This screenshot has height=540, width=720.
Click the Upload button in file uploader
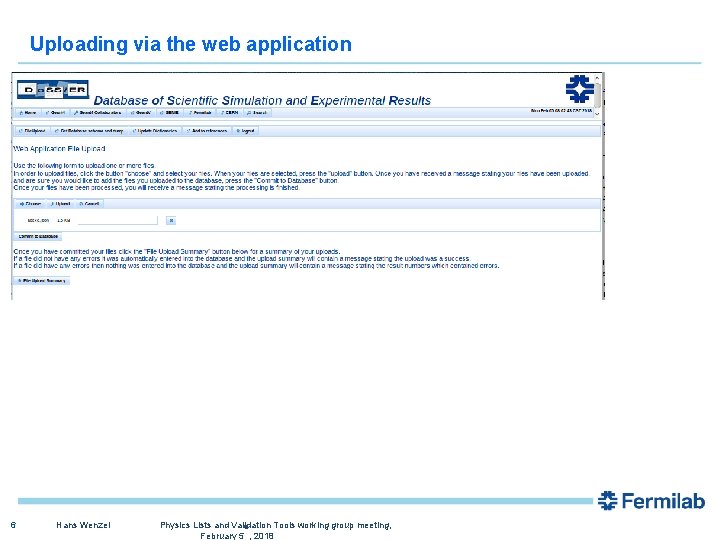[61, 203]
